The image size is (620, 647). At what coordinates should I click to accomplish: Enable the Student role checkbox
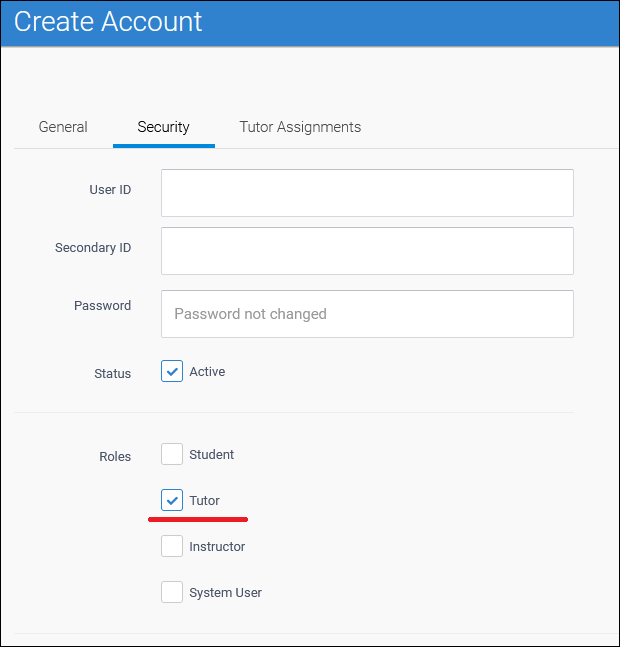172,454
